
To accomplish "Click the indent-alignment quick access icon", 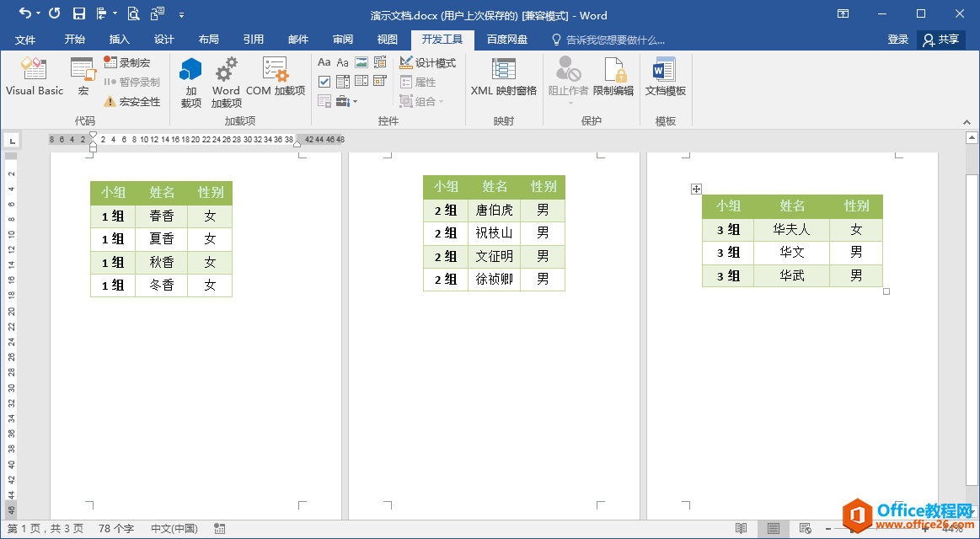I will point(102,13).
